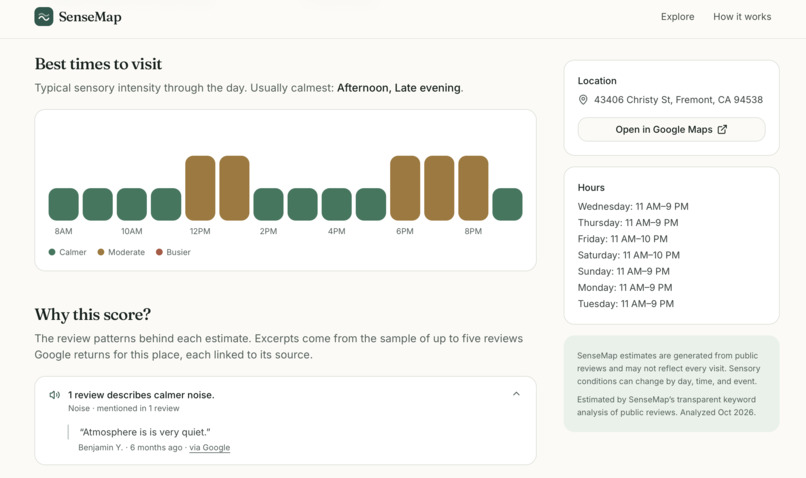Viewport: 806px width, 478px height.
Task: Click "Analyzed Oct 2026" disclaimer text
Action: pos(718,412)
